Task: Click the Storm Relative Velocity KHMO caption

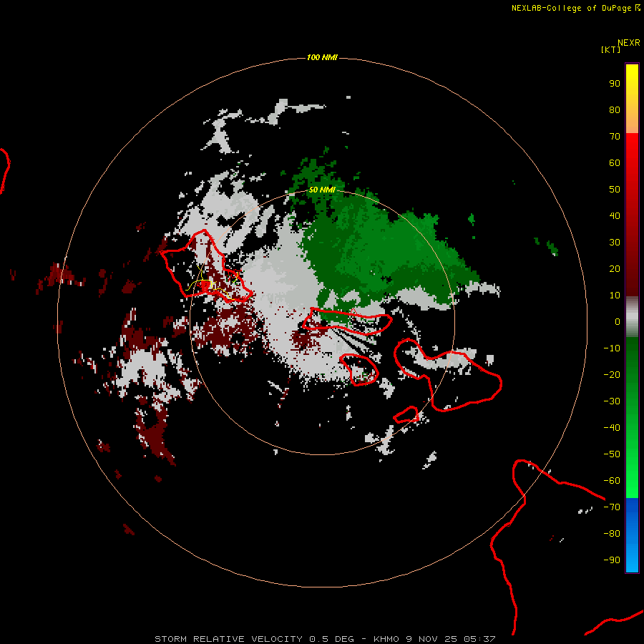Action: (325, 639)
